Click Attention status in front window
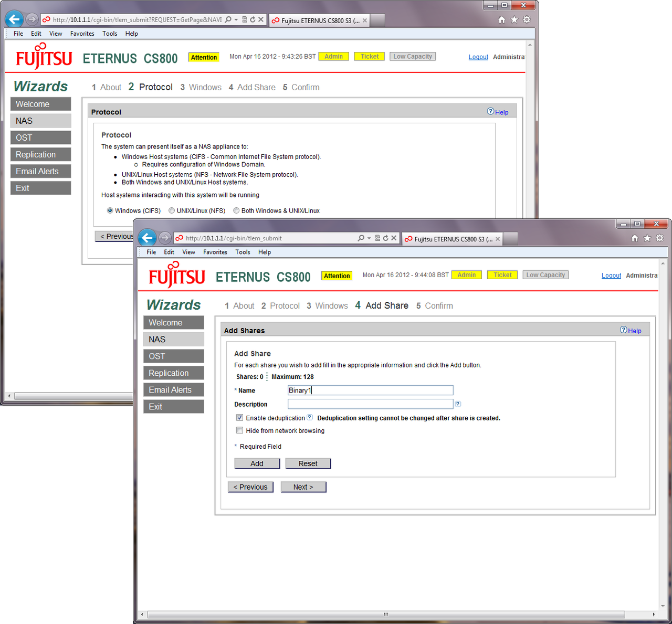This screenshot has height=624, width=672. [x=337, y=276]
